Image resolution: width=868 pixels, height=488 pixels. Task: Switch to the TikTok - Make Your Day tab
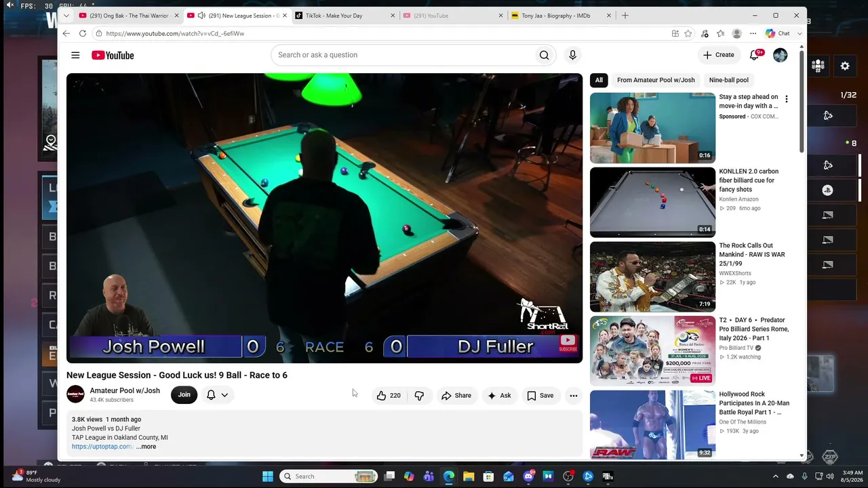pos(345,16)
